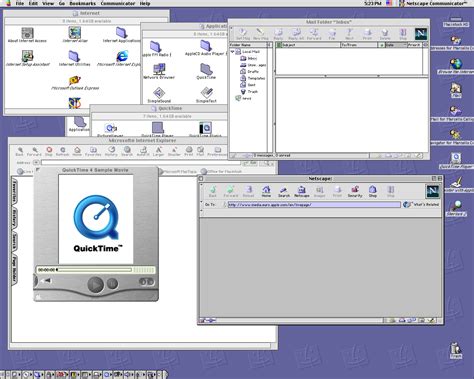Click the QuickTime player timeline progress bar
The image size is (474, 379).
95,270
